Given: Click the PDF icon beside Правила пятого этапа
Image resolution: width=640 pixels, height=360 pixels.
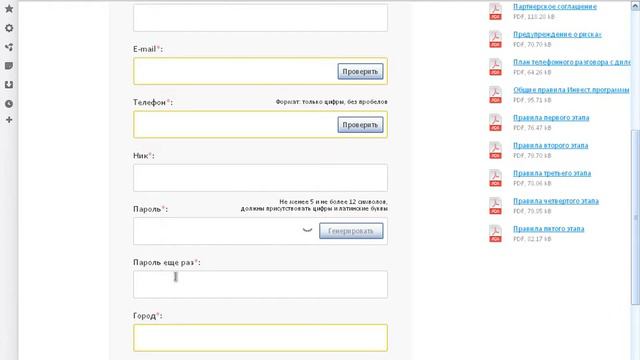Looking at the screenshot, I should (x=496, y=233).
